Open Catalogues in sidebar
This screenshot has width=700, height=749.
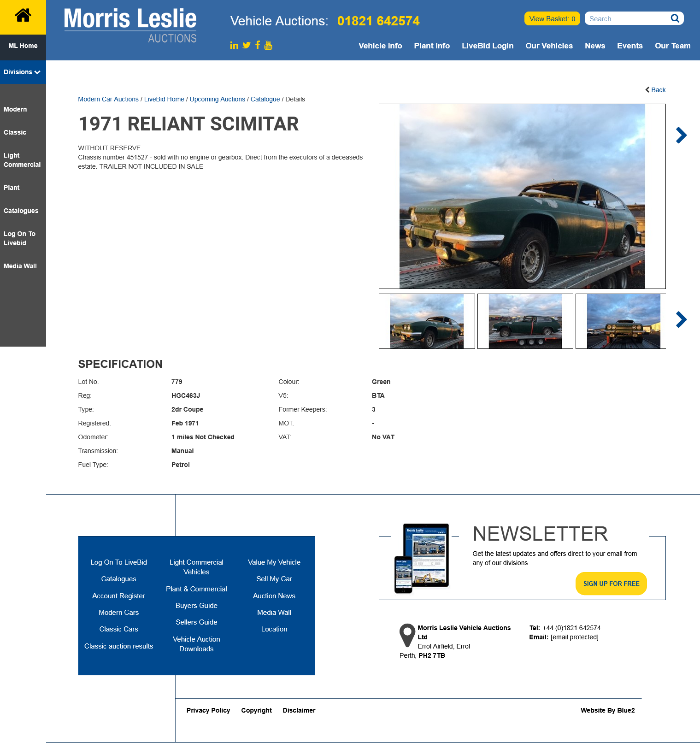pos(21,211)
